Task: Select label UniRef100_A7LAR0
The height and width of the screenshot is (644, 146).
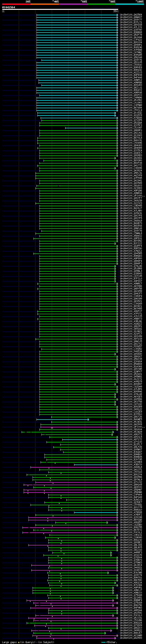Action: [131, 211]
